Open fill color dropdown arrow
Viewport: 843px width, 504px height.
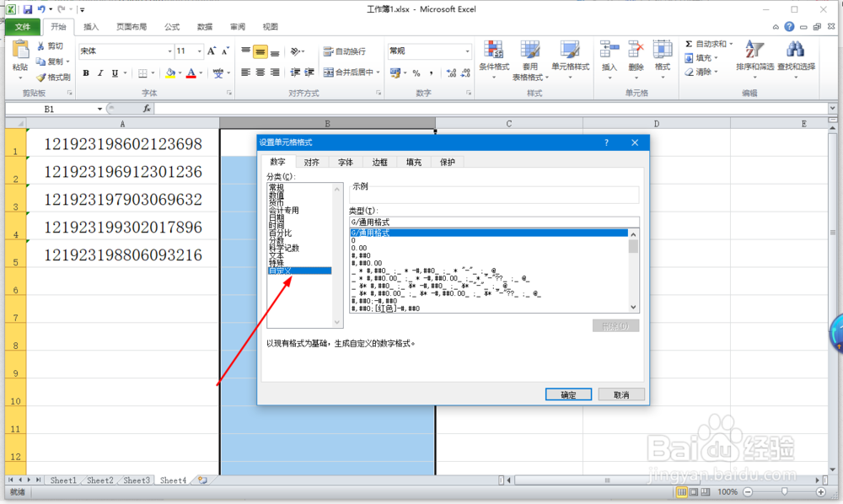click(180, 73)
